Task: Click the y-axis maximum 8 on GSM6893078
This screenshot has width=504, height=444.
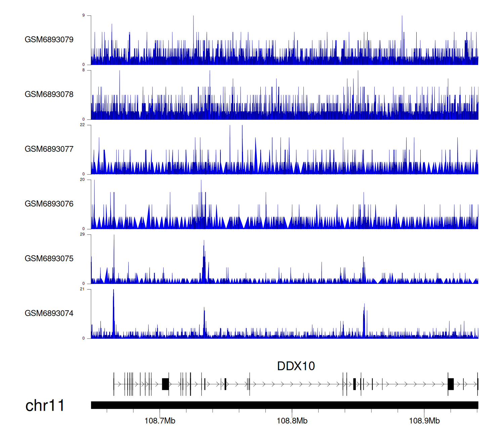Action: [x=83, y=70]
